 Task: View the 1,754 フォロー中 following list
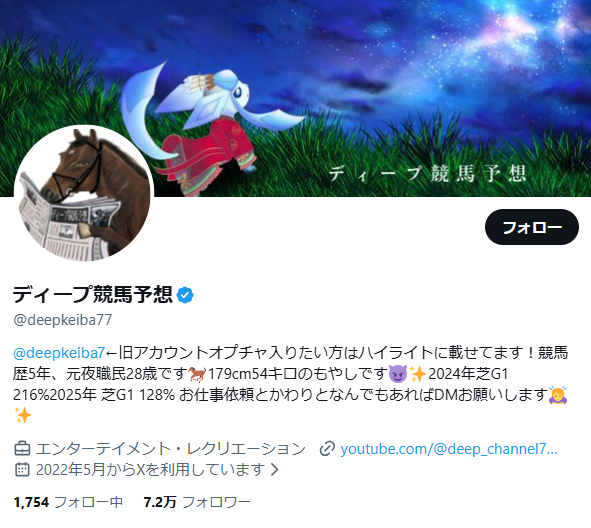68,502
